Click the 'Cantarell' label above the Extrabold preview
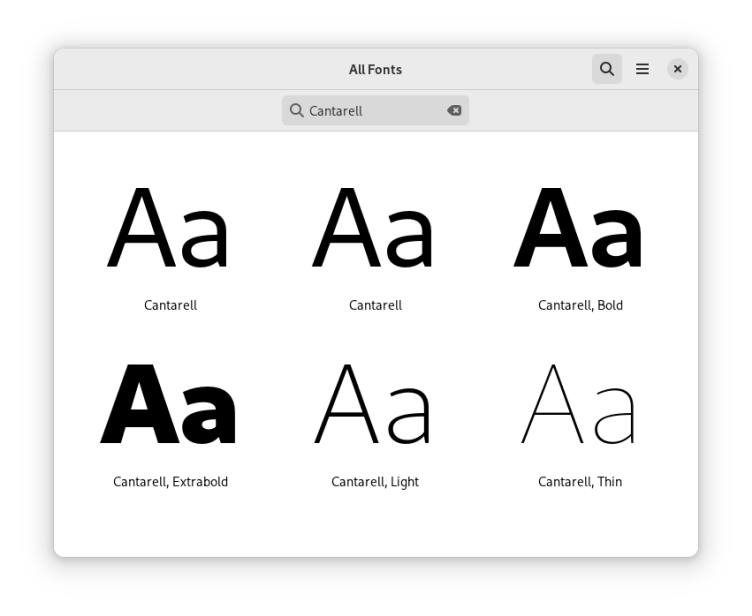The image size is (752, 616). (170, 305)
